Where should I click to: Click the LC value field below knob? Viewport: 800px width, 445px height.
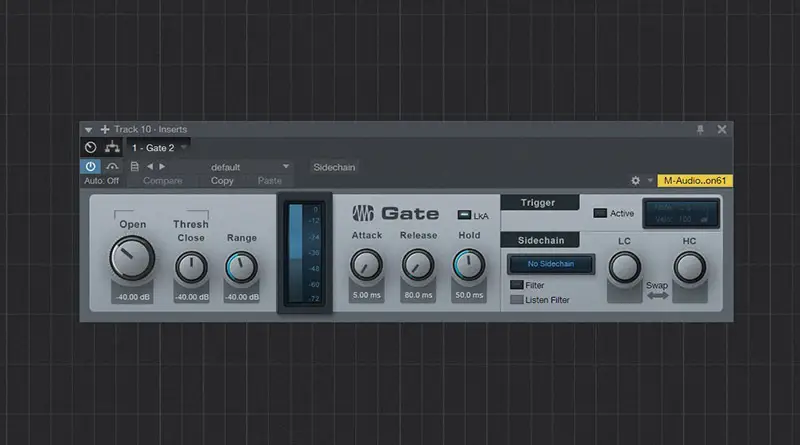624,296
